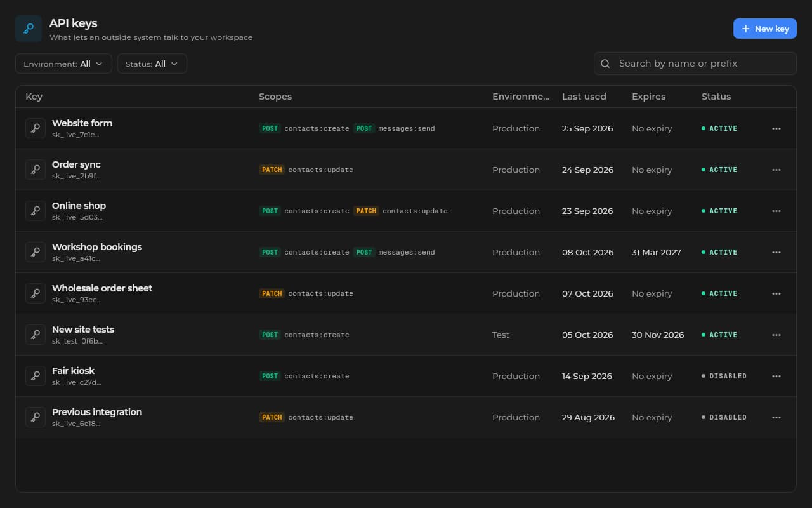The height and width of the screenshot is (508, 812).
Task: Click the Status column header
Action: [716, 97]
